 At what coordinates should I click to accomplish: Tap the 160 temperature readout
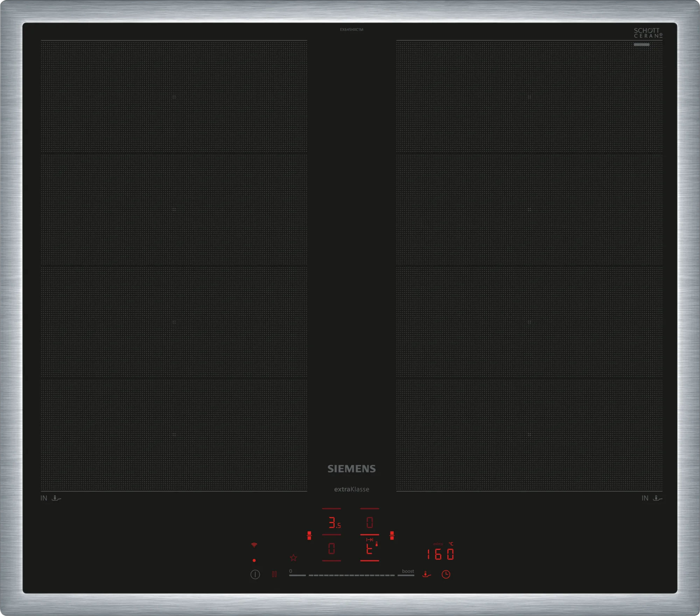tap(440, 554)
